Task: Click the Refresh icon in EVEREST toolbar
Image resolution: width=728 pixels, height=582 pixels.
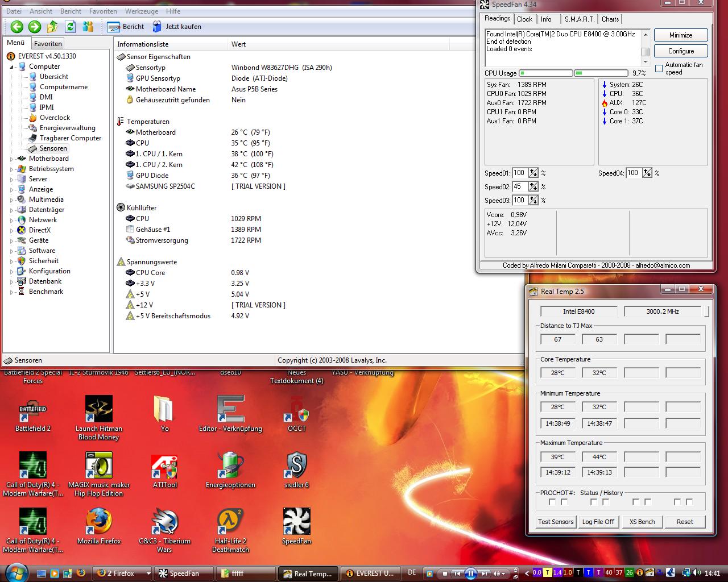Action: click(x=70, y=27)
